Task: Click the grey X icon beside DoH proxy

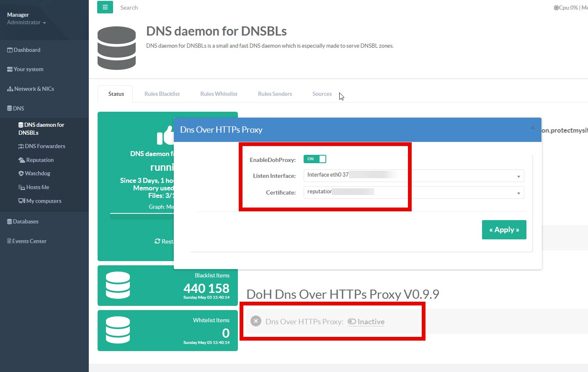Action: coord(255,321)
